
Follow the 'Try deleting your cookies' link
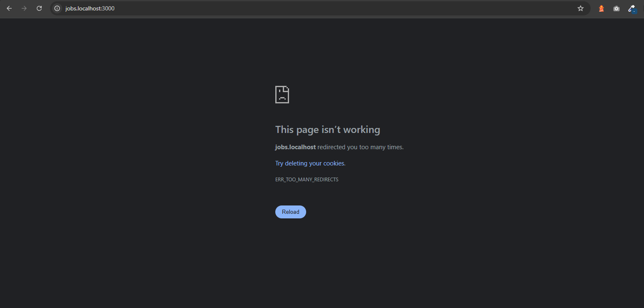click(310, 163)
